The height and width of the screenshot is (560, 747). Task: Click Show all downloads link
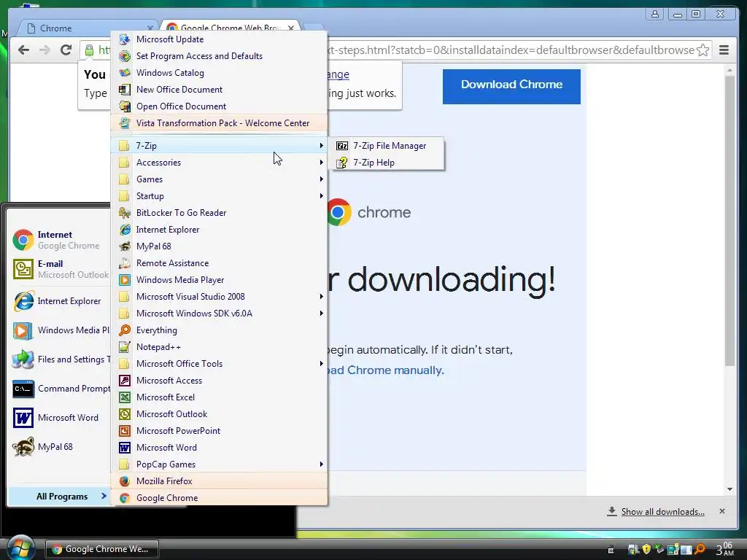point(662,511)
